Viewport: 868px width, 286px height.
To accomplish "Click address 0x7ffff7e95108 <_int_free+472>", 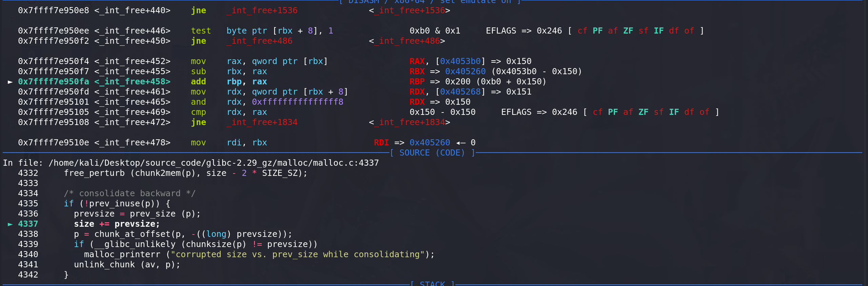I will (94, 122).
